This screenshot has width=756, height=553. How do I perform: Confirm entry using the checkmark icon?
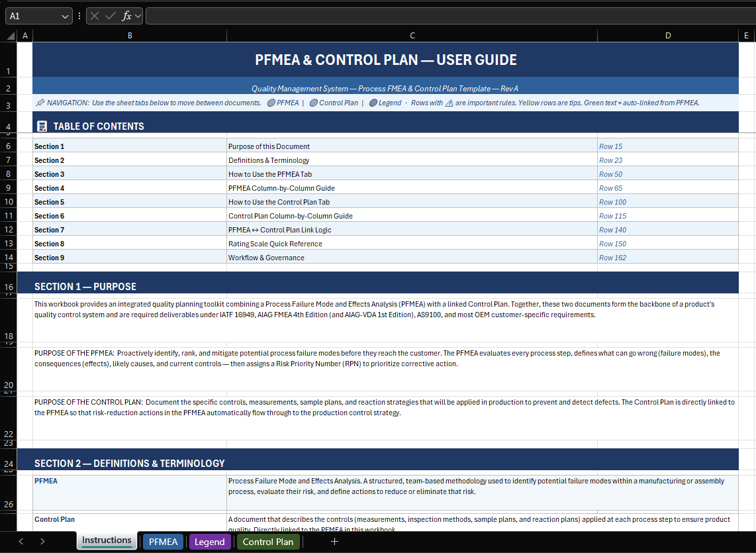point(111,15)
